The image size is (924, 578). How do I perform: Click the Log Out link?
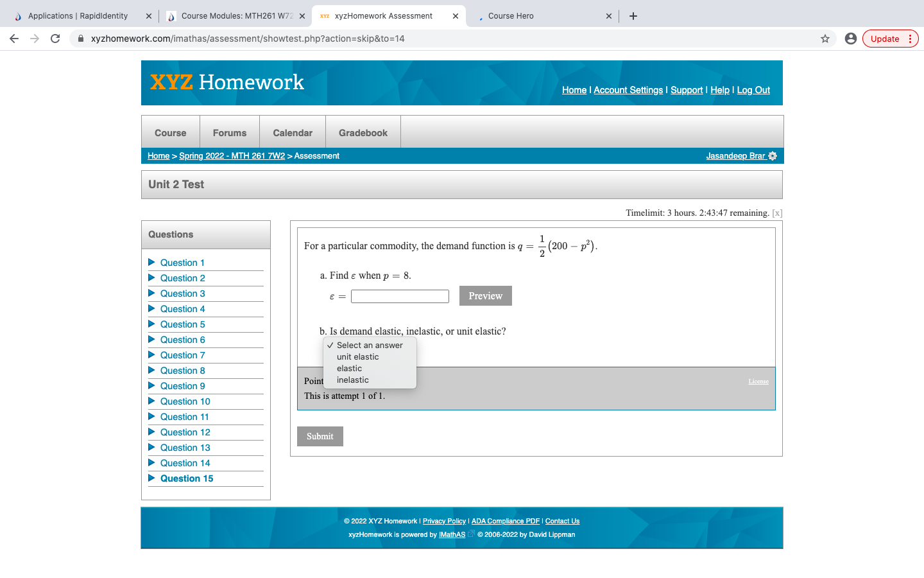pos(753,90)
